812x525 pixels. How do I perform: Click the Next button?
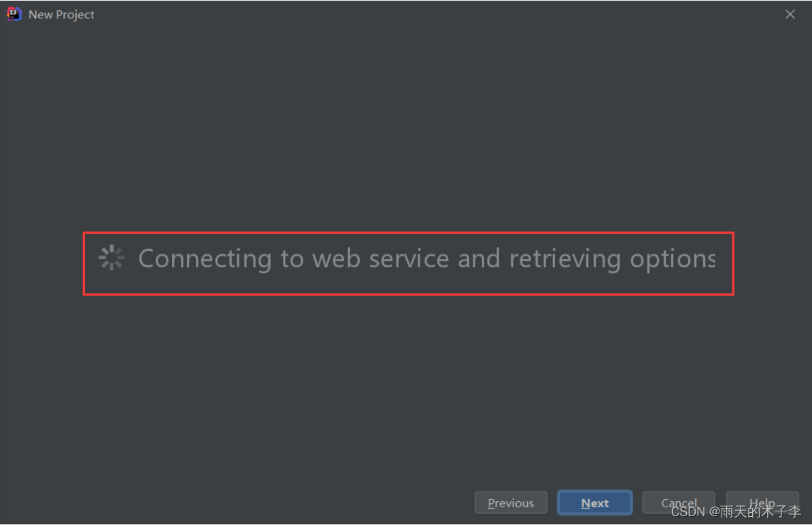tap(594, 503)
